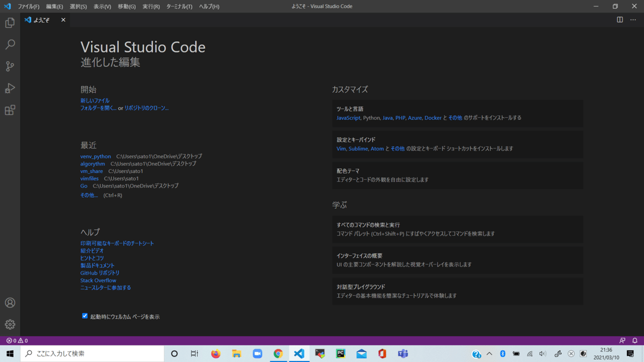Screen dimensions: 644x362
Task: Open the インターフェイスの概要 card
Action: (x=457, y=260)
